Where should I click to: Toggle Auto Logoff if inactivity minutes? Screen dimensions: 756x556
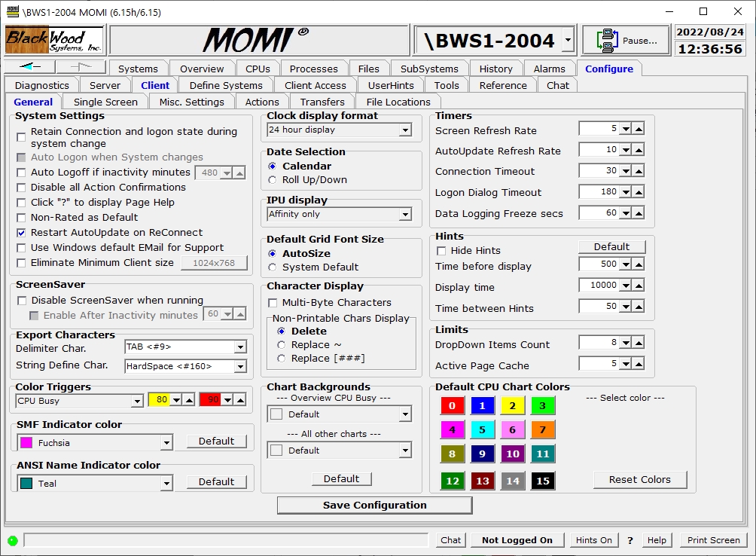[x=21, y=173]
